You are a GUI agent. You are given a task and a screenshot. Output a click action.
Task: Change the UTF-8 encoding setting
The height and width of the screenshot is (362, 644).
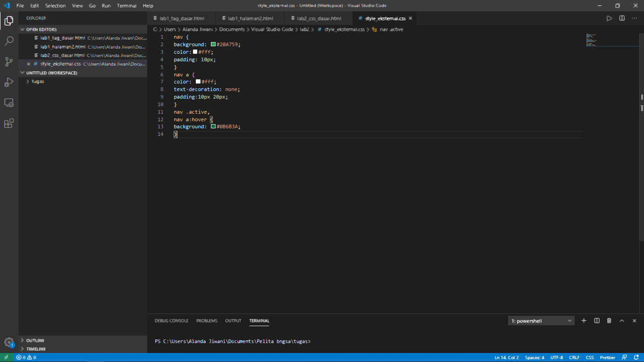[557, 358]
